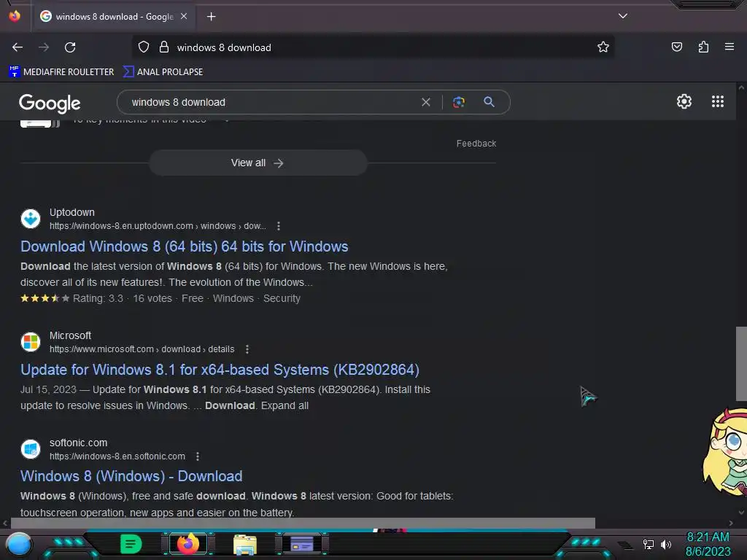Open the Firefox hamburger menu
This screenshot has height=560, width=747.
tap(729, 47)
